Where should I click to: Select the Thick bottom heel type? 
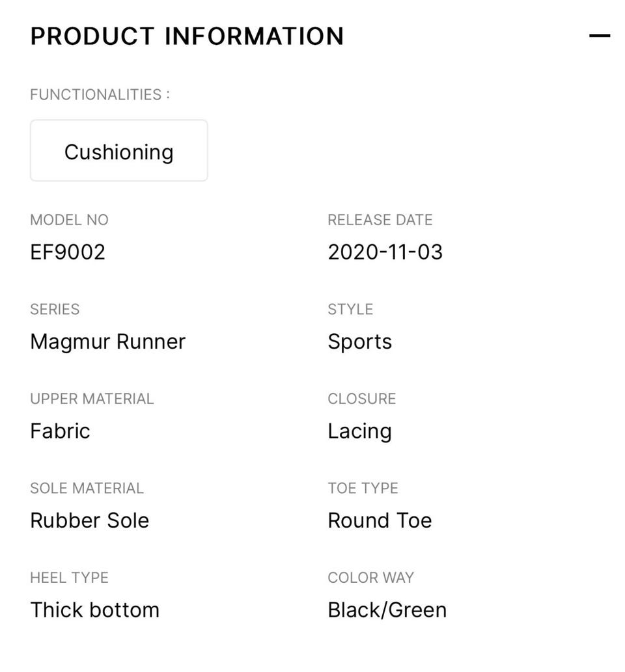[94, 610]
